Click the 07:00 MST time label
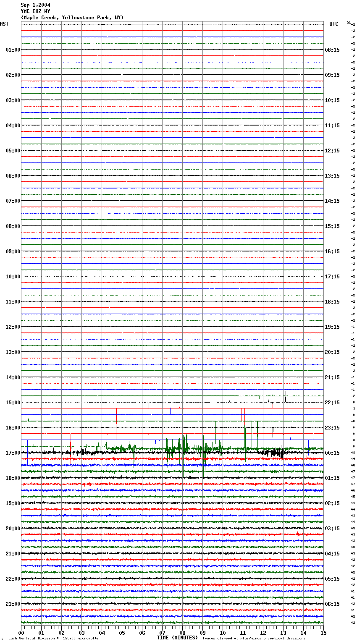The width and height of the screenshot is (357, 644). coord(13,201)
